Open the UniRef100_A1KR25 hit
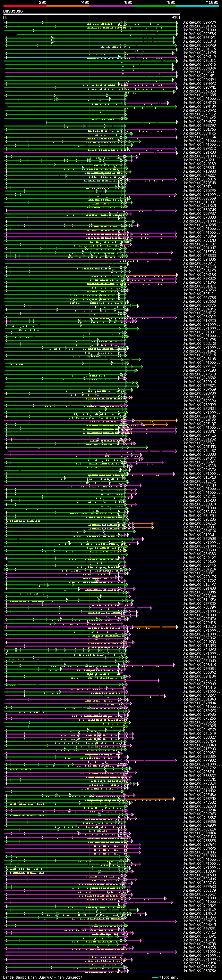 pos(199,320)
